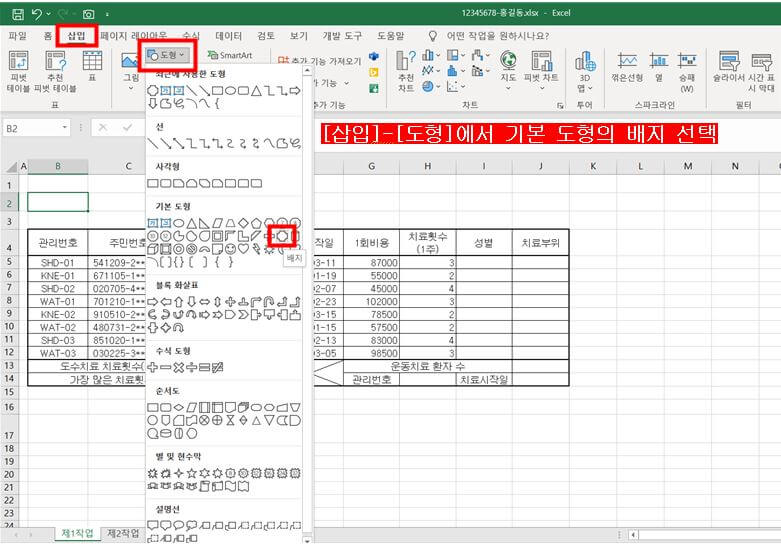Customize Quick Access Toolbar dropdown
Image resolution: width=781 pixels, height=553 pixels.
tap(107, 14)
